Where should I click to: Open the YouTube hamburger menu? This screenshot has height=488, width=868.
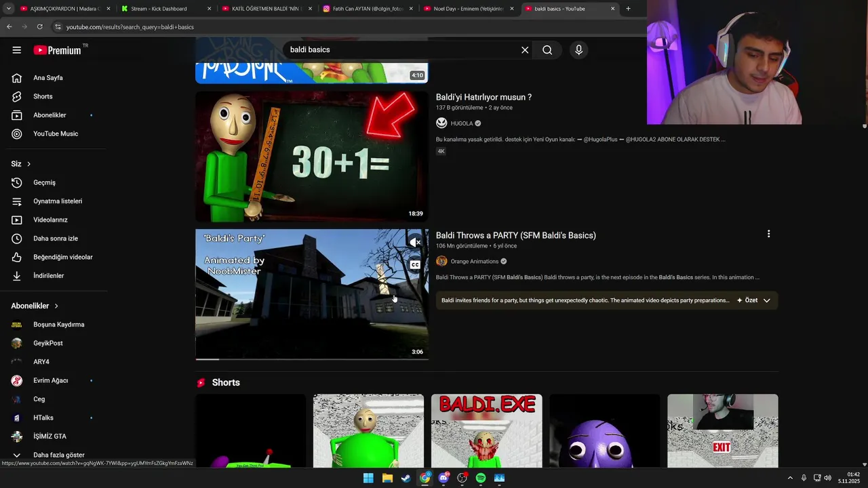pos(17,50)
